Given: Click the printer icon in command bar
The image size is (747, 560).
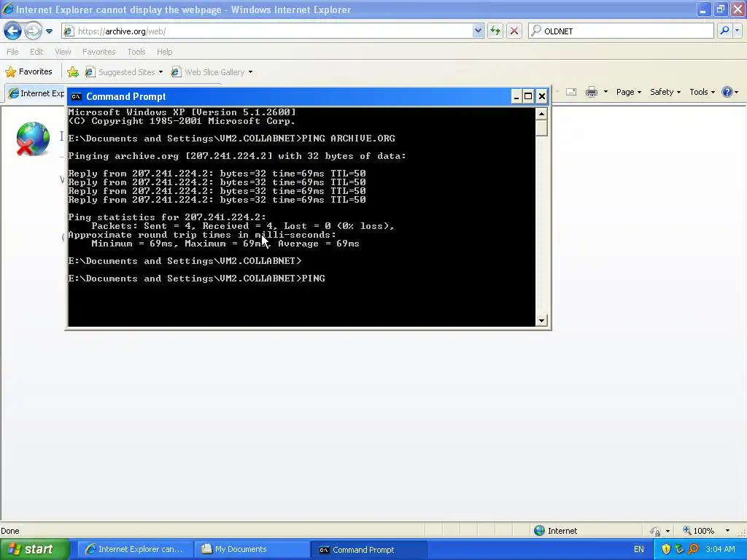Looking at the screenshot, I should [x=591, y=92].
